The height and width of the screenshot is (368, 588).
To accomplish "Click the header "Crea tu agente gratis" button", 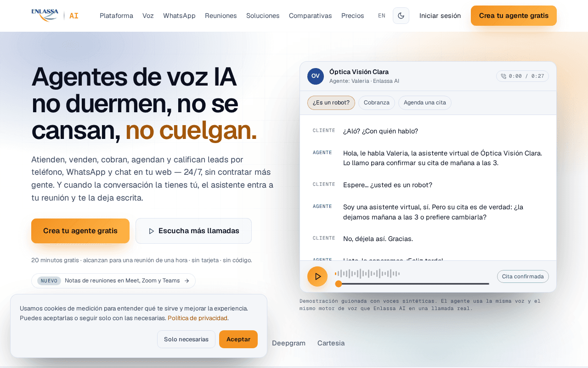I will [514, 16].
